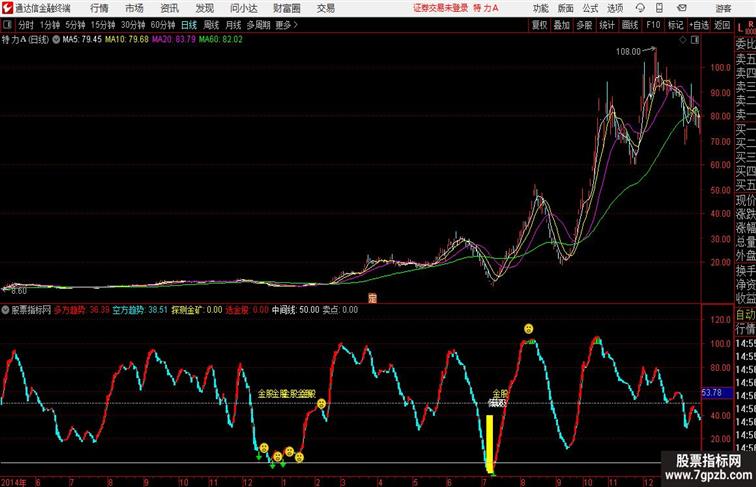This screenshot has width=756, height=487.
Task: Click the 返回 back button
Action: [722, 25]
